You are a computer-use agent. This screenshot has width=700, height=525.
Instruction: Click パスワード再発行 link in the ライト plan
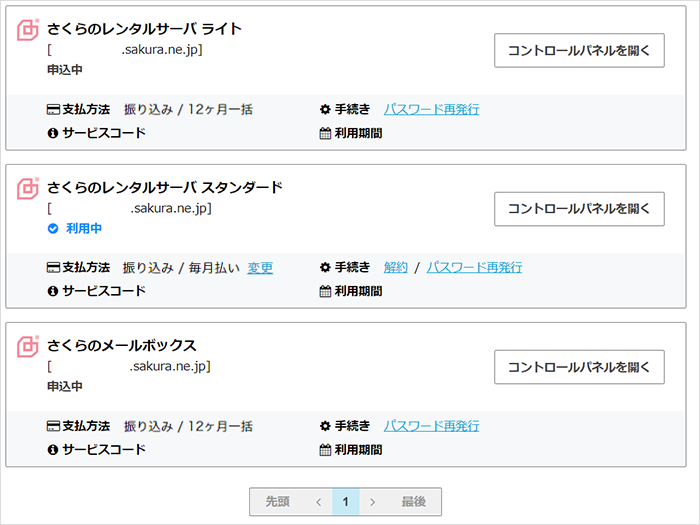click(431, 109)
